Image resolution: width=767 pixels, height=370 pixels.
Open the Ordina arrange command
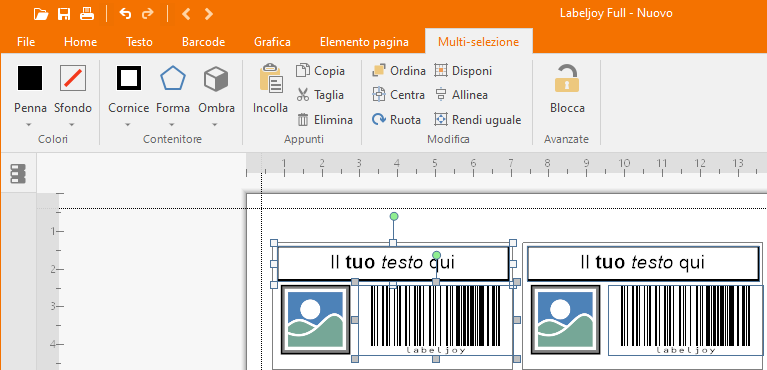click(399, 71)
